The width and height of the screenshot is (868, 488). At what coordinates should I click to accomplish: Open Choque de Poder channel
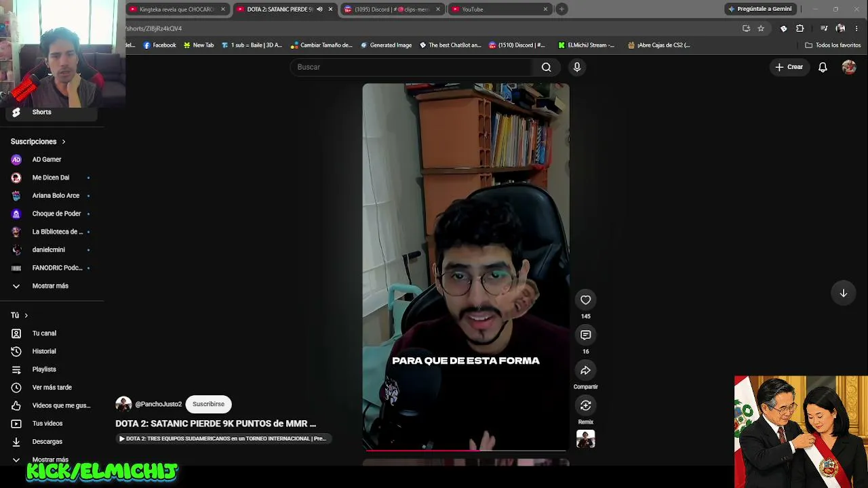52,213
